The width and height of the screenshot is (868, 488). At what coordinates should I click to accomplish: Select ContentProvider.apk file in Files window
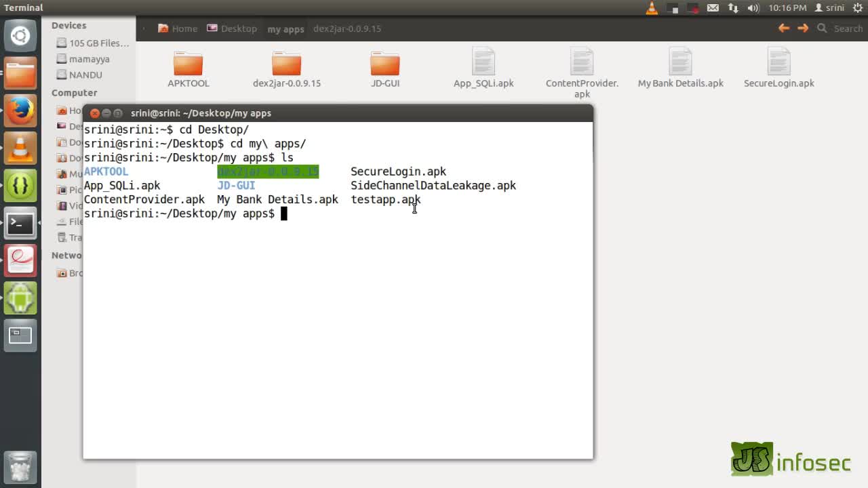coord(582,73)
